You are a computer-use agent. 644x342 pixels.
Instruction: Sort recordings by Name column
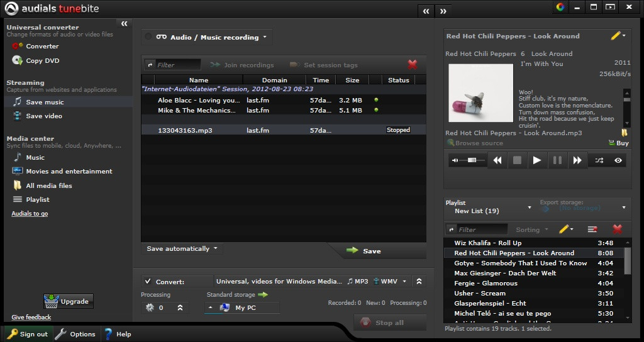198,80
